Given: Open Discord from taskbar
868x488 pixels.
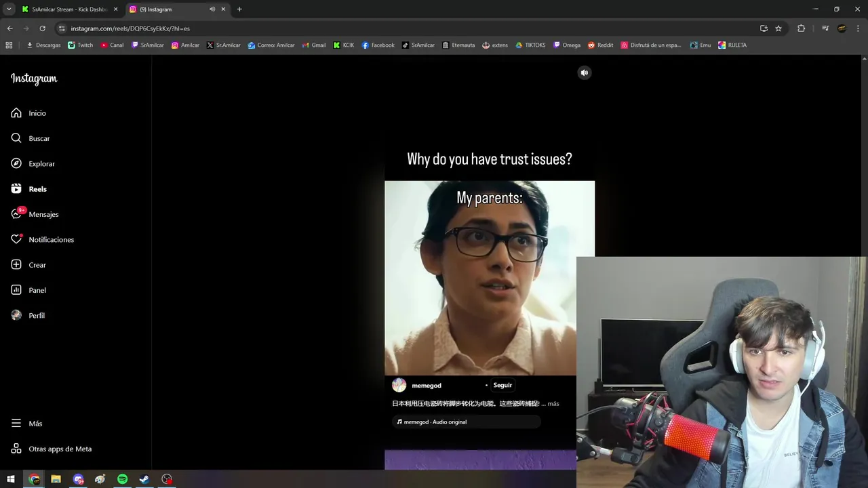Looking at the screenshot, I should click(79, 479).
